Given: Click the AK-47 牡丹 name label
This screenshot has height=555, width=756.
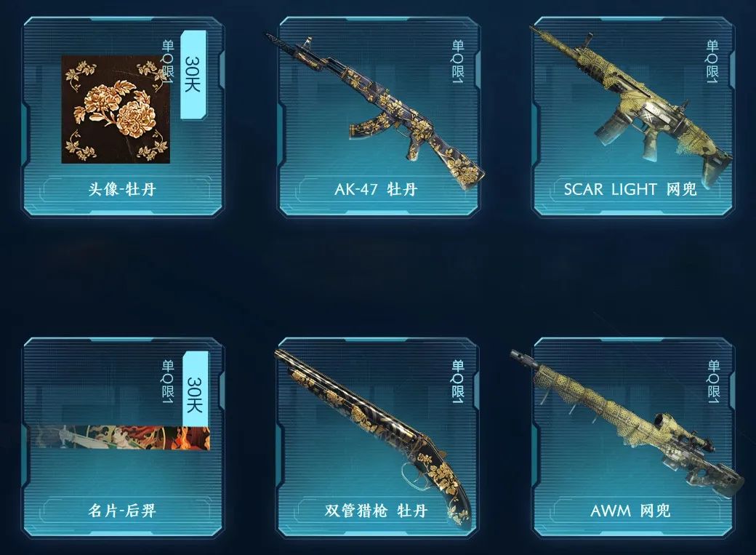Looking at the screenshot, I should coord(376,189).
